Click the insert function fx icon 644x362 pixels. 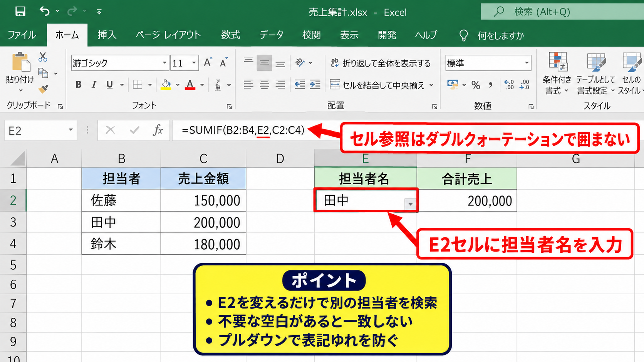coord(158,130)
